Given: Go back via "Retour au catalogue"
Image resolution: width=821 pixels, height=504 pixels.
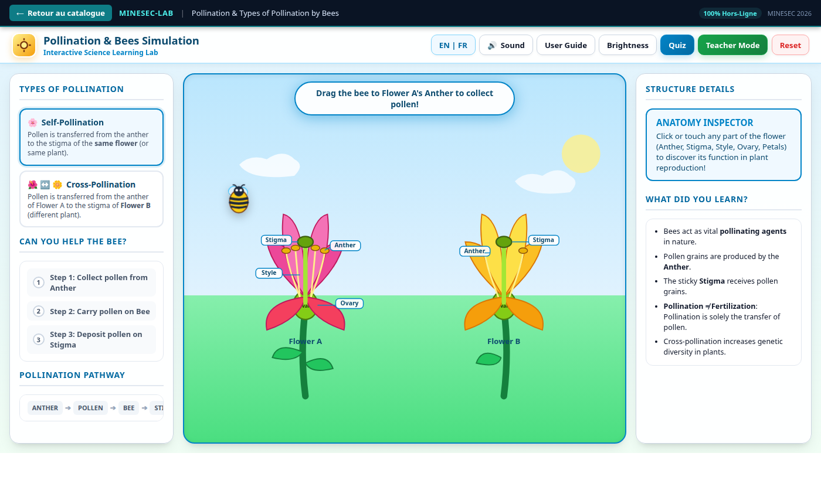Looking at the screenshot, I should click(60, 13).
